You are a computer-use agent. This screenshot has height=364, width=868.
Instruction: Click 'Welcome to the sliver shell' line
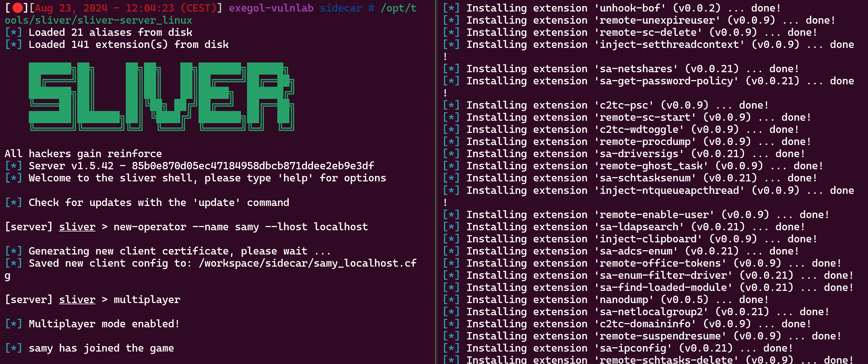click(195, 178)
